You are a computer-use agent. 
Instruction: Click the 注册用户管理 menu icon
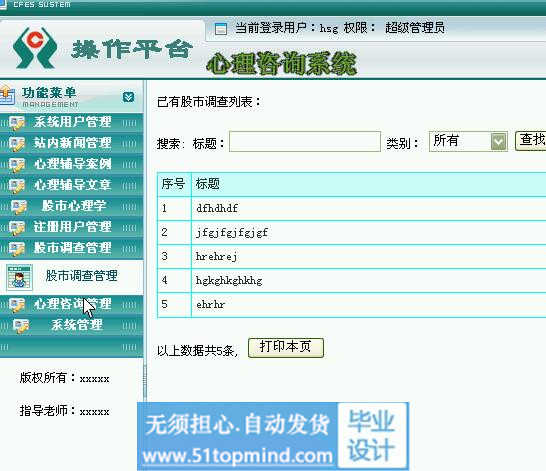[17, 228]
